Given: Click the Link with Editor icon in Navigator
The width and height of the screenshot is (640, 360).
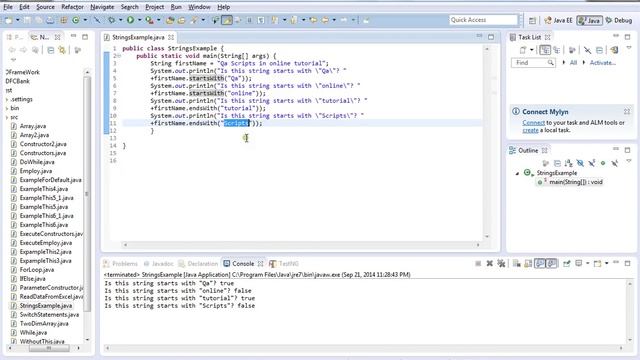Looking at the screenshot, I should pos(62,50).
